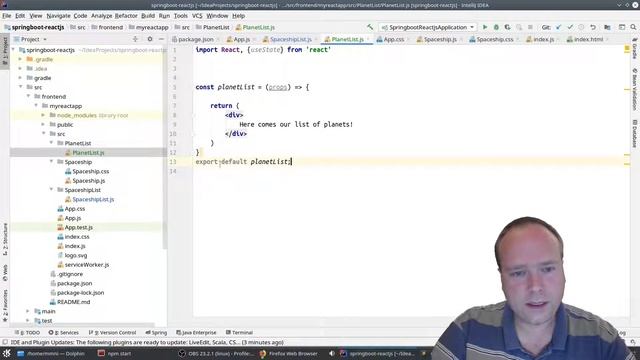Open the Java Enterprise tool window
This screenshot has height=360, width=640.
(x=196, y=333)
